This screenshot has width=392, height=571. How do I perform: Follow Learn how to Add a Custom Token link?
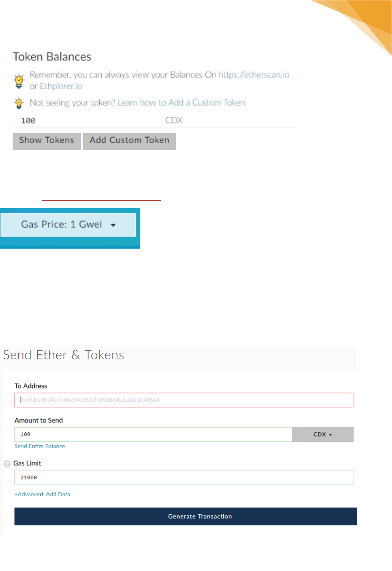pos(181,102)
